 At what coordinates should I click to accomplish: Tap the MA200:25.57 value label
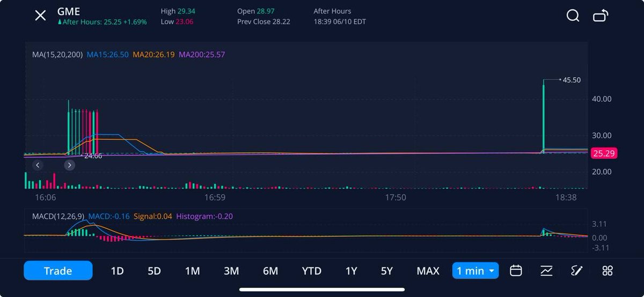tap(202, 55)
